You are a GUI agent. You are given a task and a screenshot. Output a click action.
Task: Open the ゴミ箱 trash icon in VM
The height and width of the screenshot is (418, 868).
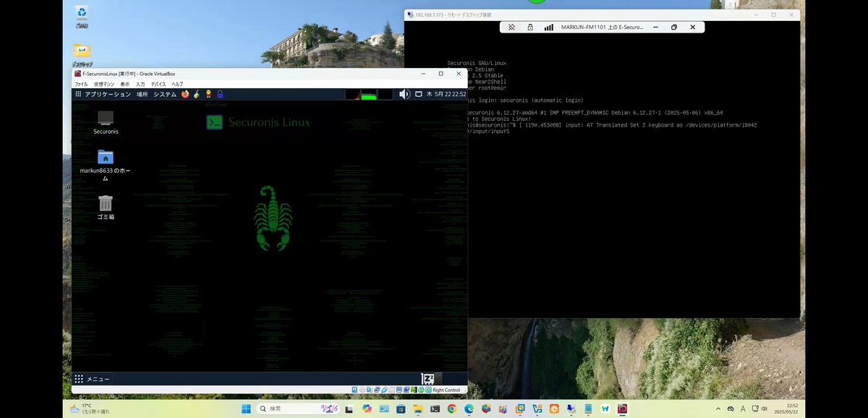106,207
